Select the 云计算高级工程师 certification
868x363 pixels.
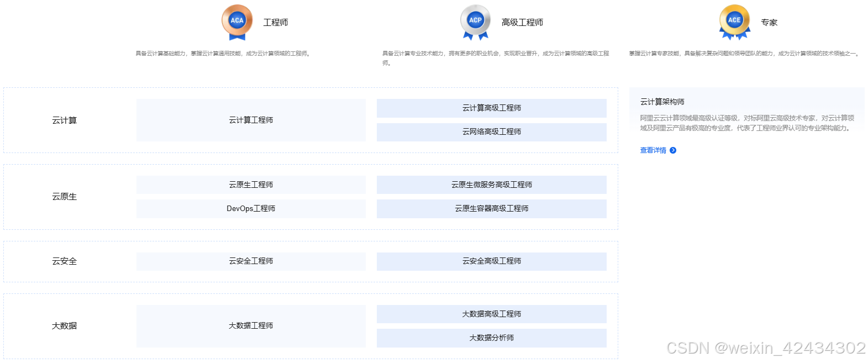click(x=492, y=108)
